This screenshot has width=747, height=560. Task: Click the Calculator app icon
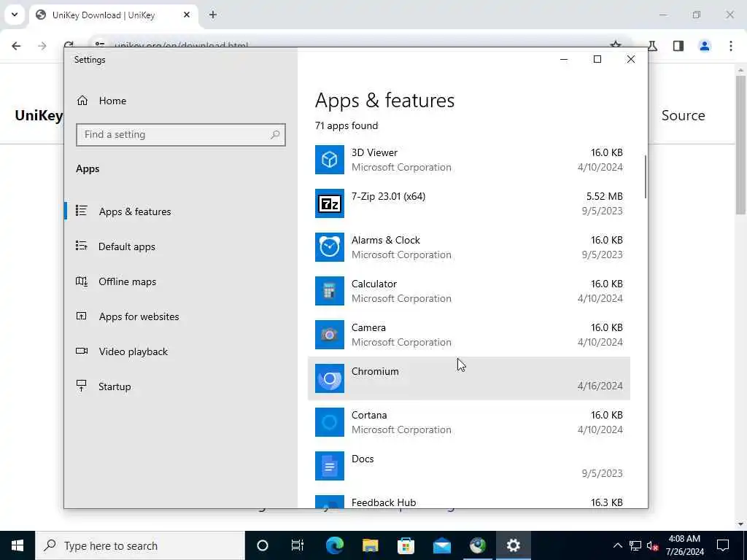coord(329,291)
